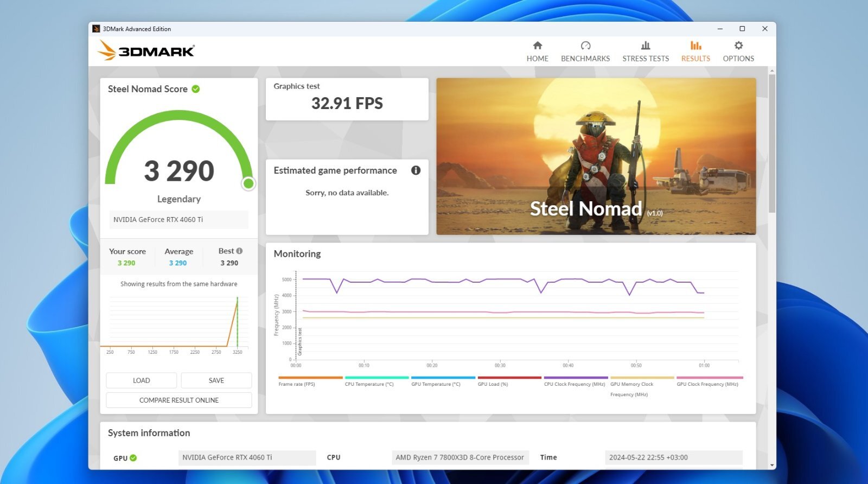The width and height of the screenshot is (868, 484).
Task: Open the Options gear icon
Action: coord(738,46)
